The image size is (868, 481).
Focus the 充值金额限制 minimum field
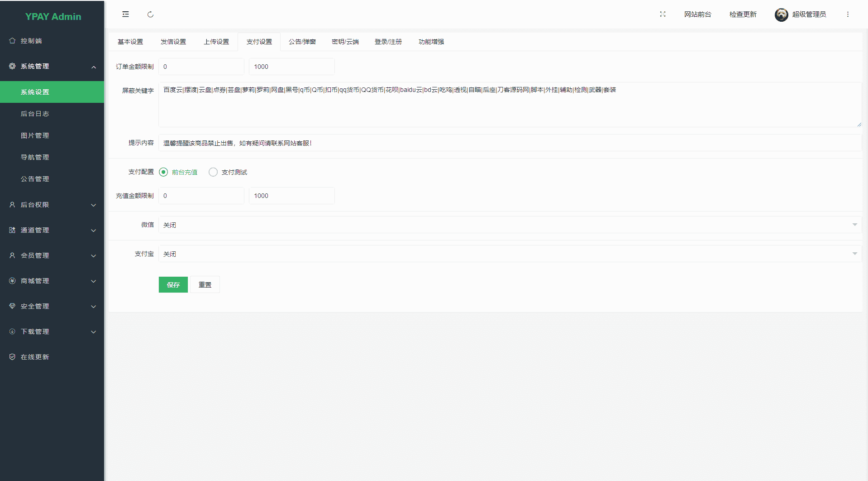[x=201, y=196]
